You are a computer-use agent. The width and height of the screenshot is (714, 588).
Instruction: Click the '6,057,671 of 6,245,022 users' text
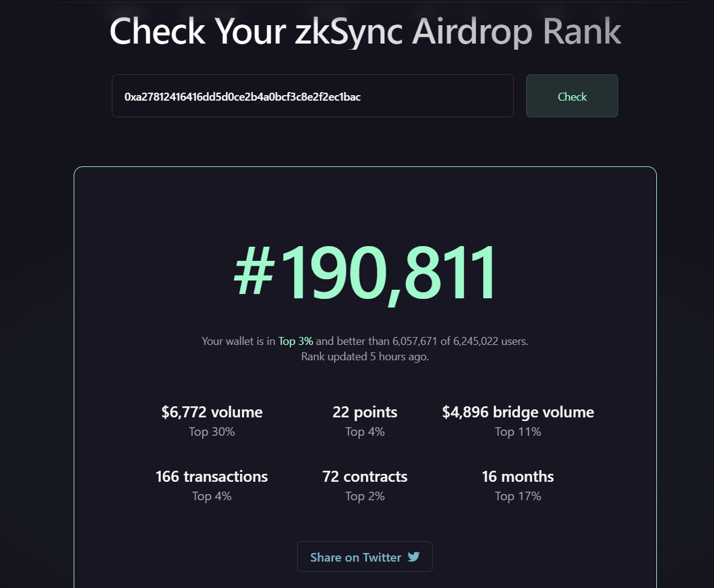460,341
